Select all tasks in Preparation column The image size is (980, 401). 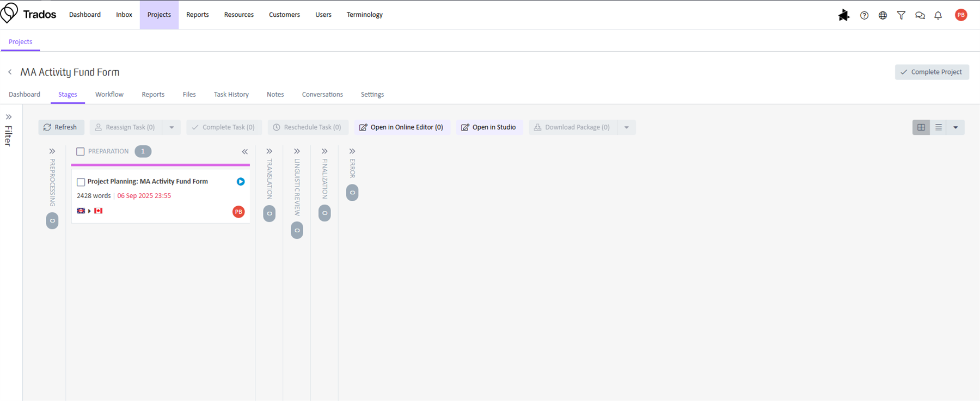[x=81, y=152]
